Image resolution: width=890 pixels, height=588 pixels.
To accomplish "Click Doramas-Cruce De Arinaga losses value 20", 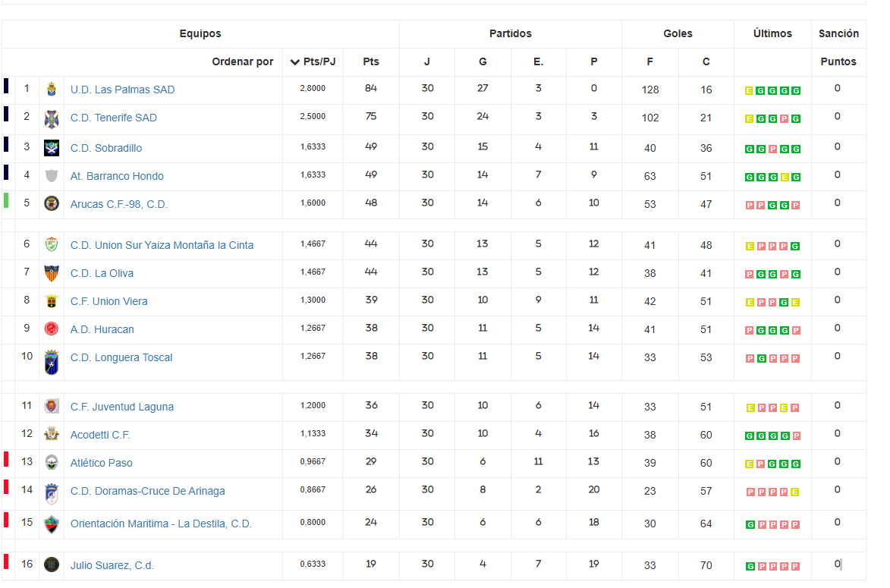I will click(x=593, y=489).
